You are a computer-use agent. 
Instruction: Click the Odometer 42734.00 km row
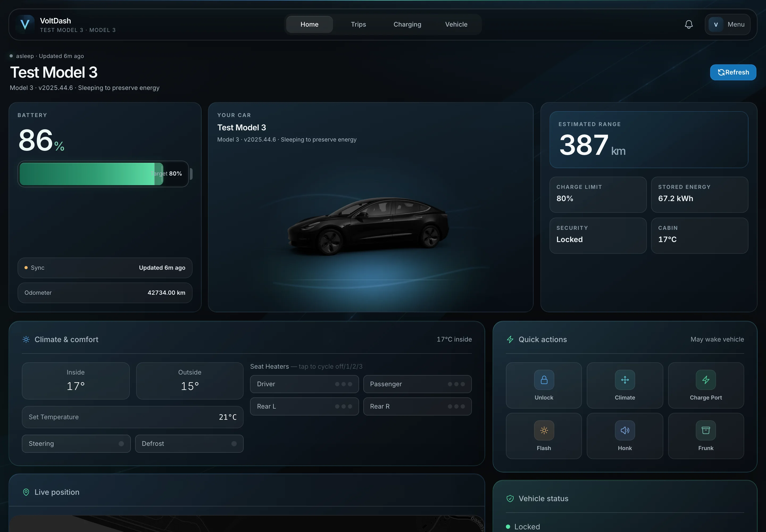[x=105, y=293]
